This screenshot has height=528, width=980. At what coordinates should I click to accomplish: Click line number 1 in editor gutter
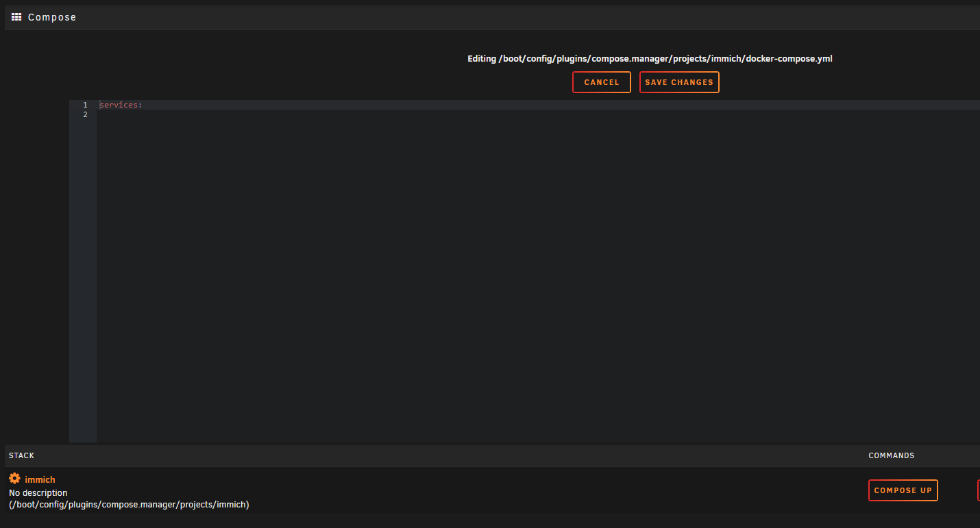pyautogui.click(x=85, y=105)
